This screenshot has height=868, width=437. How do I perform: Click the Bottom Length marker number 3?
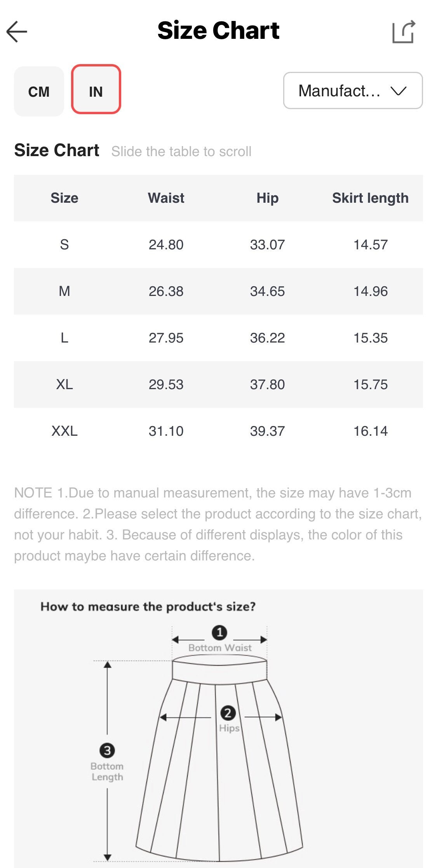[x=107, y=750]
